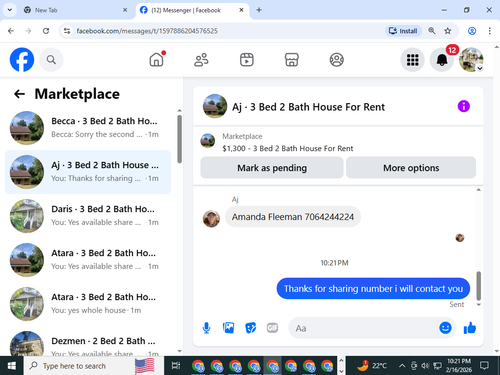Viewport: 500px width, 375px height.
Task: Click the chat header listing thumbnail
Action: pyautogui.click(x=215, y=106)
